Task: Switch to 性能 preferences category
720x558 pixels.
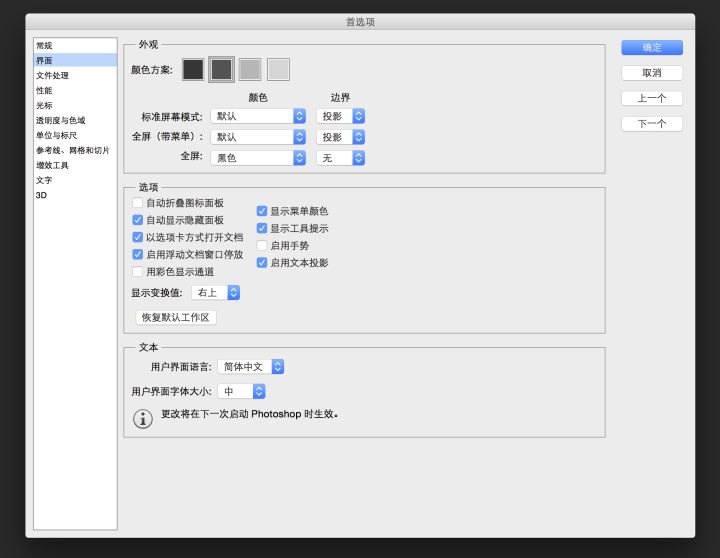Action: 45,90
